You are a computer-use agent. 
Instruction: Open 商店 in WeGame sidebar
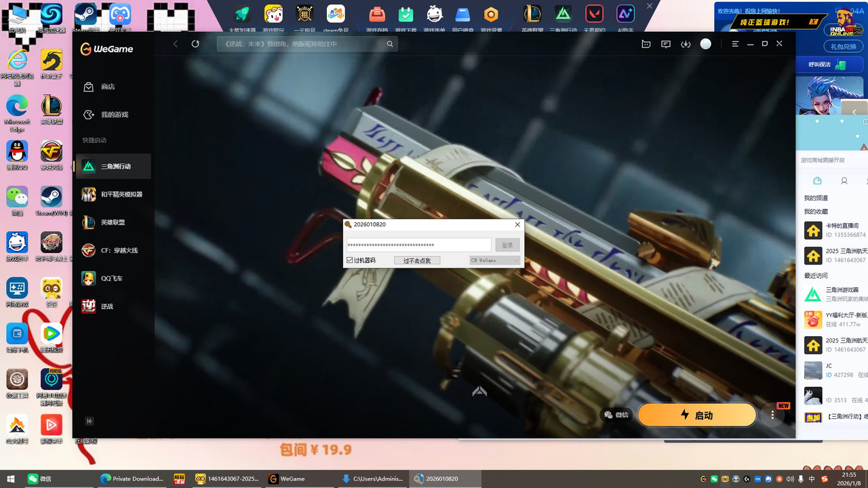(113, 87)
